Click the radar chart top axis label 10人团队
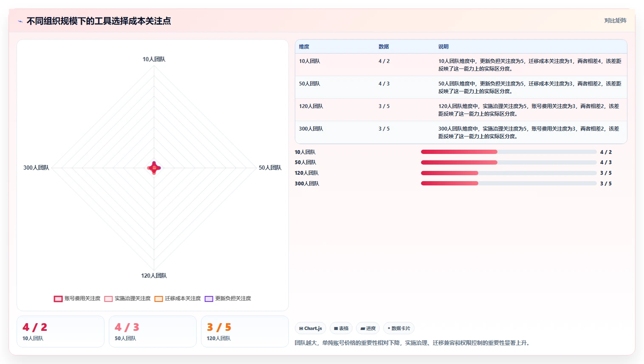The width and height of the screenshot is (644, 364). (x=154, y=59)
